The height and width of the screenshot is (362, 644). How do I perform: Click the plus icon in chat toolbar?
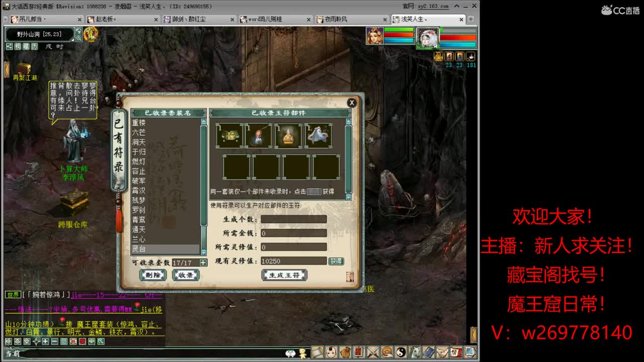click(45, 341)
